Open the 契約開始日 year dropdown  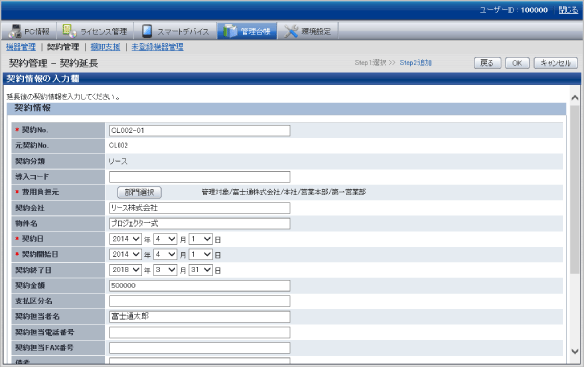click(125, 254)
